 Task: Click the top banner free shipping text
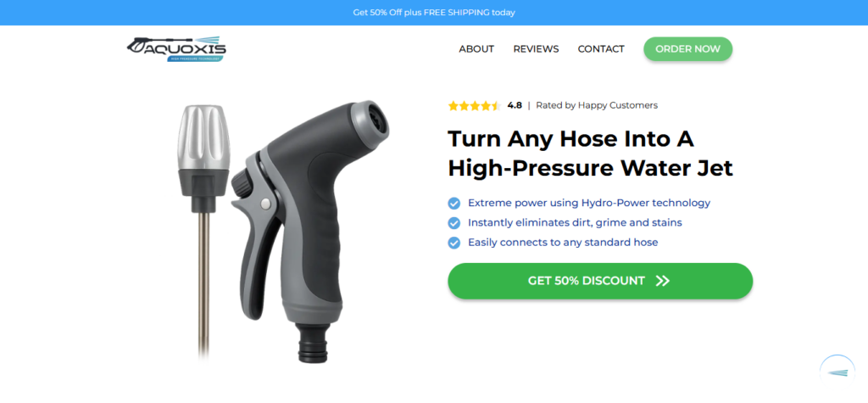(434, 12)
